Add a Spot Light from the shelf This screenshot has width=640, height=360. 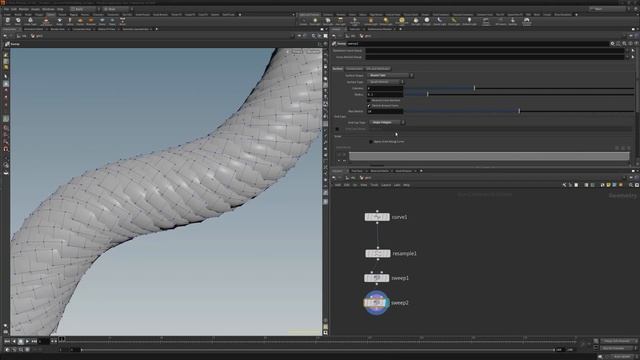click(x=328, y=21)
